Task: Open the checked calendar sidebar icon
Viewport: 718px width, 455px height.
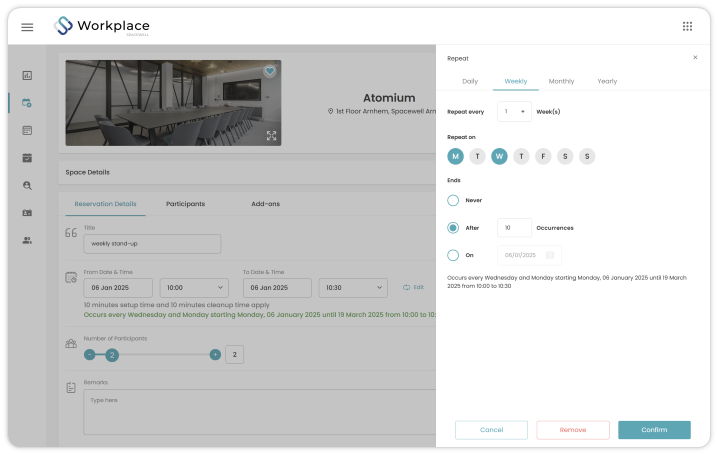Action: pyautogui.click(x=27, y=158)
